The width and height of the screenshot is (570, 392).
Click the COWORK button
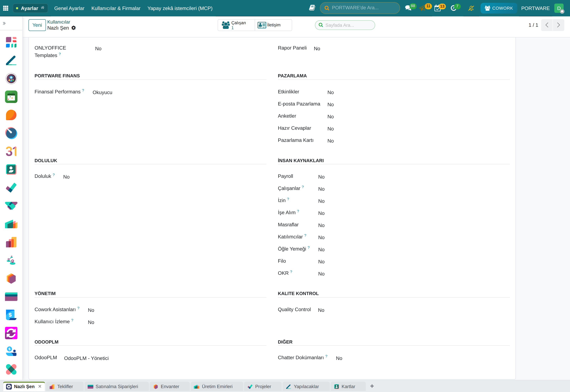[x=499, y=8]
